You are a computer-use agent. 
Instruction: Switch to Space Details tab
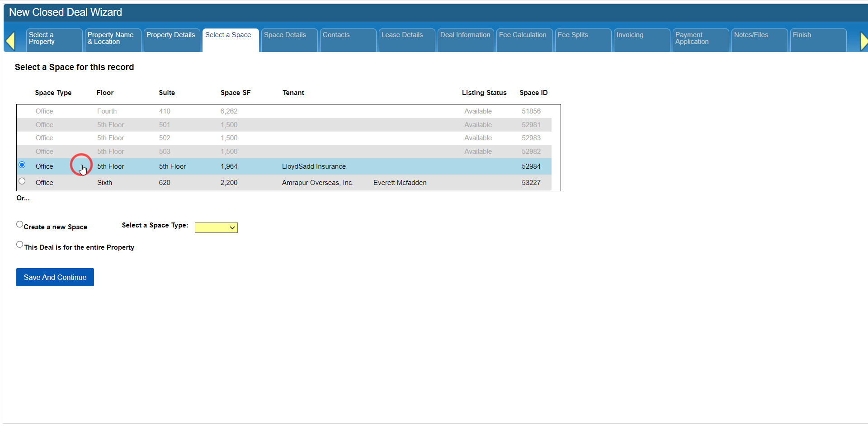pos(289,40)
